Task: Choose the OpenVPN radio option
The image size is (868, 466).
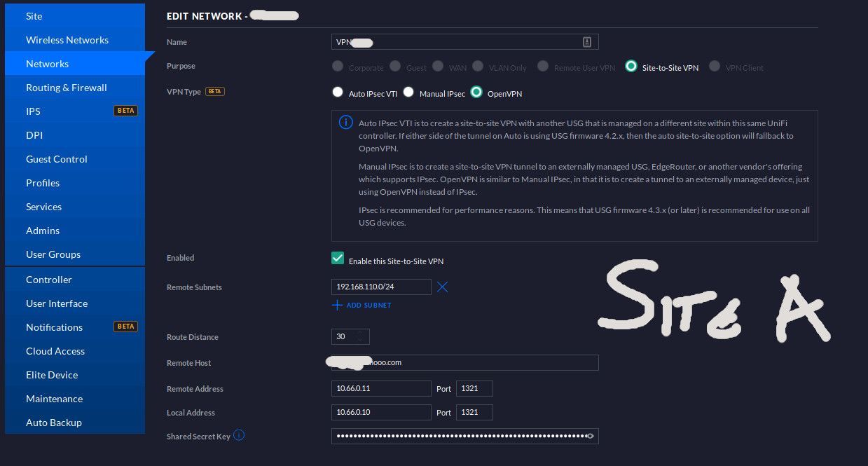Action: (477, 92)
